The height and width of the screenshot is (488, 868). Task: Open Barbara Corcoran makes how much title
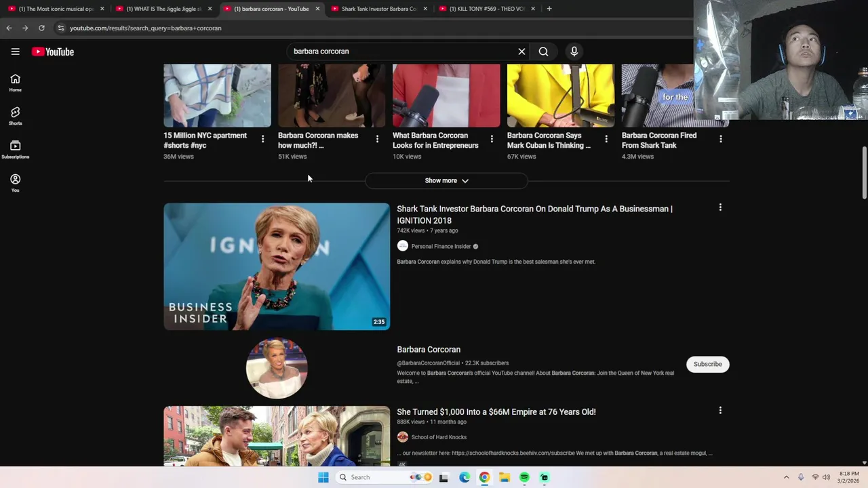318,140
